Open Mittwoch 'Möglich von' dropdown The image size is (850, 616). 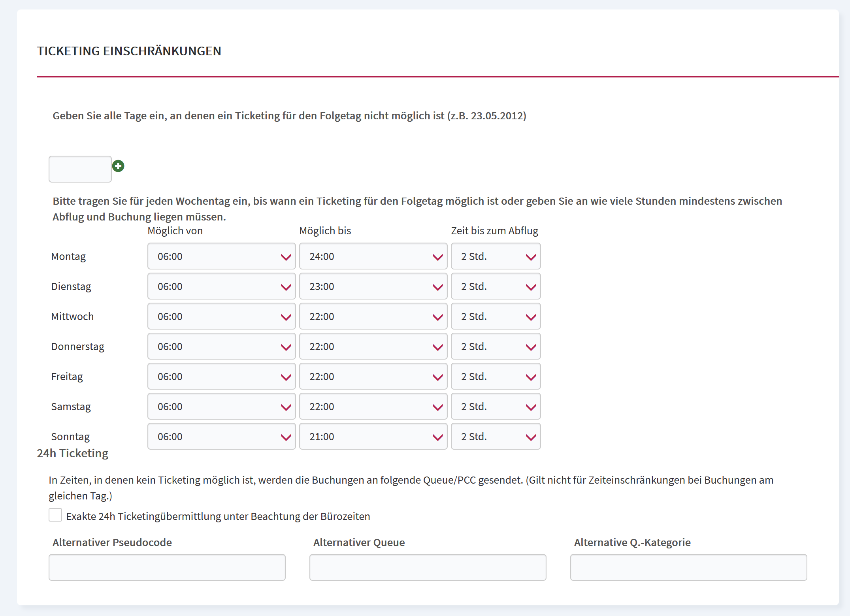coord(222,316)
